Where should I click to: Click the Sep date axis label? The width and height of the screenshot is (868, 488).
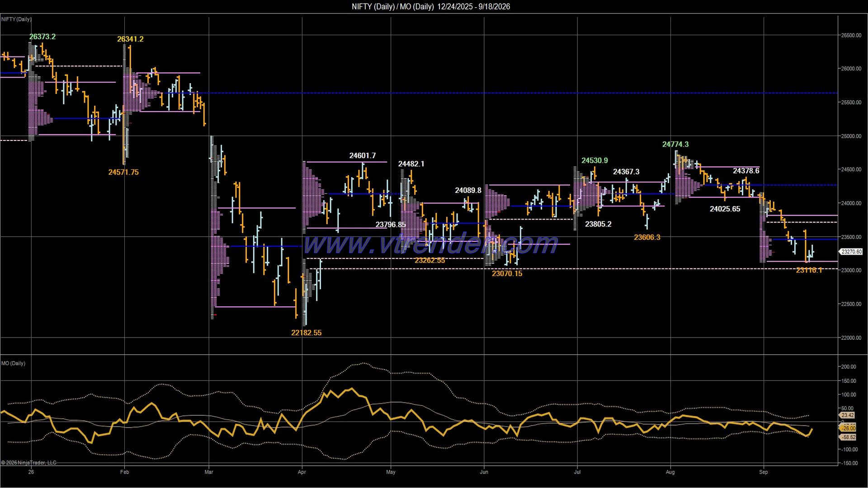(764, 472)
